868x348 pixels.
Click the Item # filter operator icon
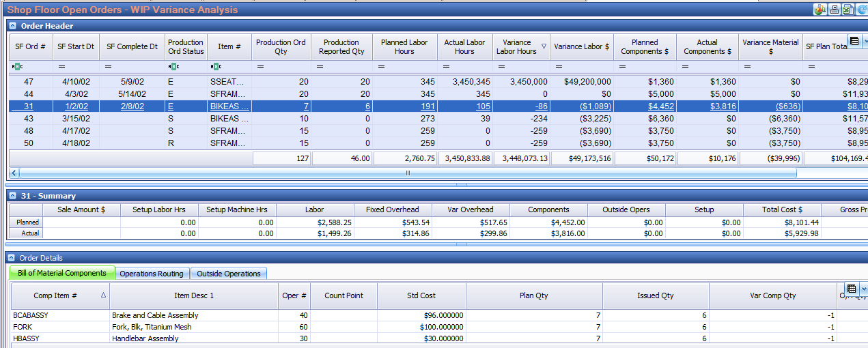216,66
